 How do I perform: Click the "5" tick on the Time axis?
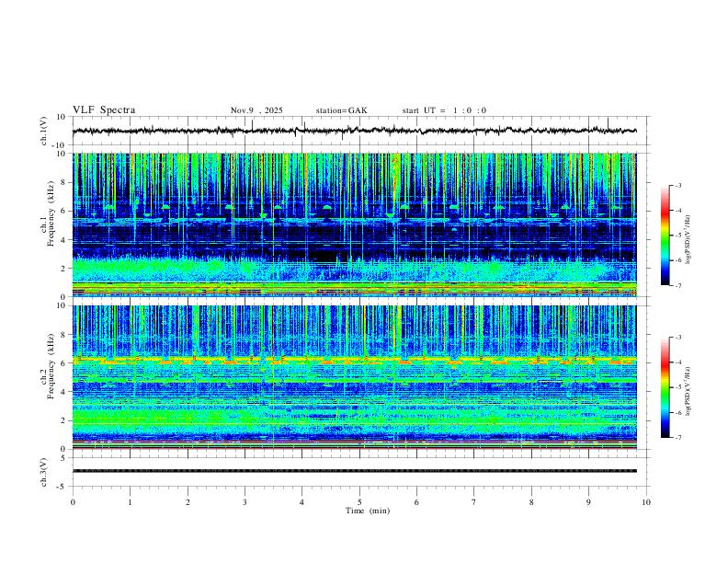[x=359, y=502]
